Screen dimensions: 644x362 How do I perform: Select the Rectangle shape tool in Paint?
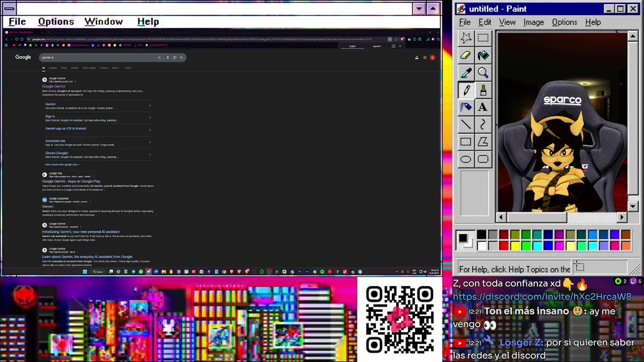click(466, 142)
